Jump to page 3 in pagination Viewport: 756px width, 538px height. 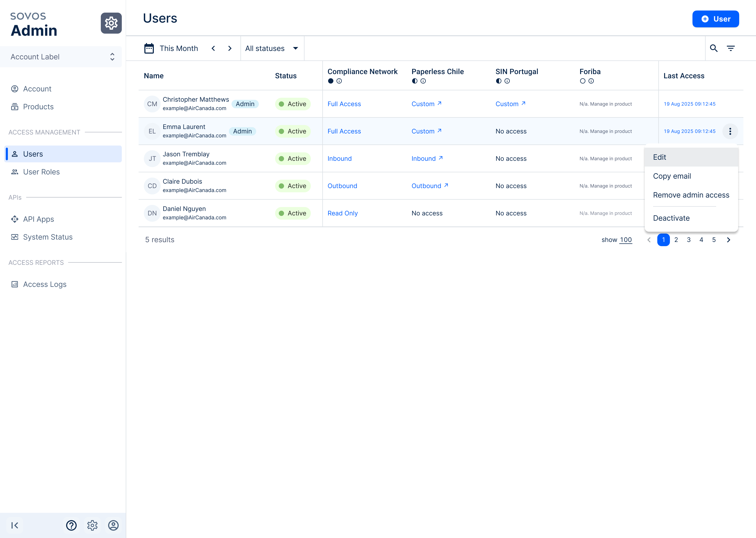(689, 240)
